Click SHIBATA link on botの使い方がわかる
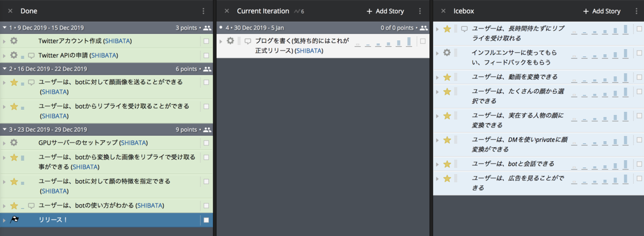Screen dimensions: 644x236 point(150,205)
